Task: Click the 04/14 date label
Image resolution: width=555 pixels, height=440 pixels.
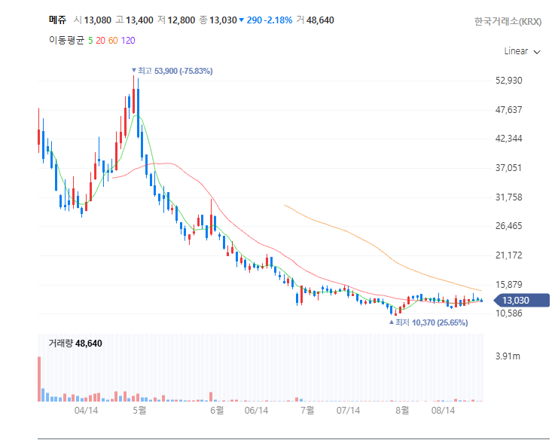Action: [86, 410]
